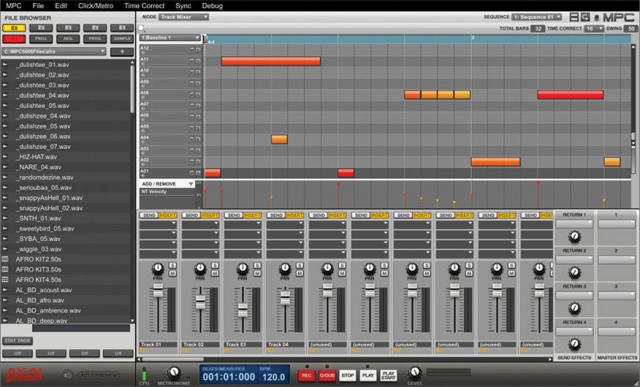Viewport: 640px width, 387px height.
Task: Click the SEQ. filter button in File Browser
Action: click(x=68, y=39)
